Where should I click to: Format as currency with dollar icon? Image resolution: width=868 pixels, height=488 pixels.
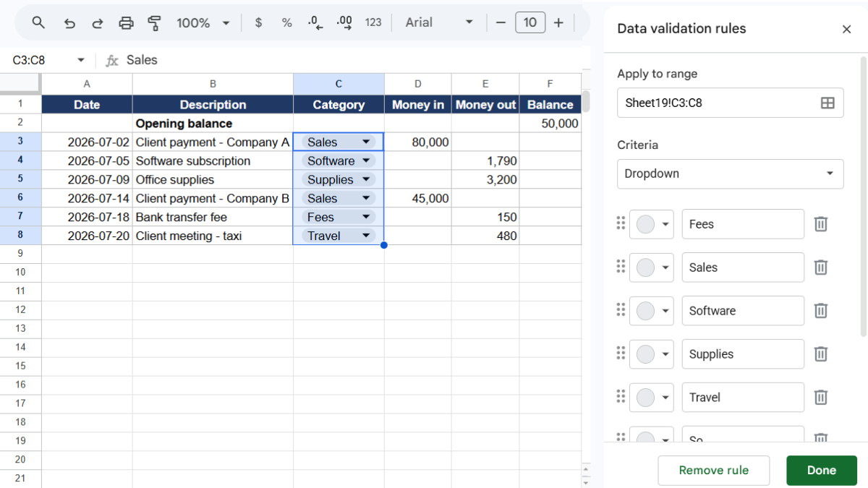[258, 22]
